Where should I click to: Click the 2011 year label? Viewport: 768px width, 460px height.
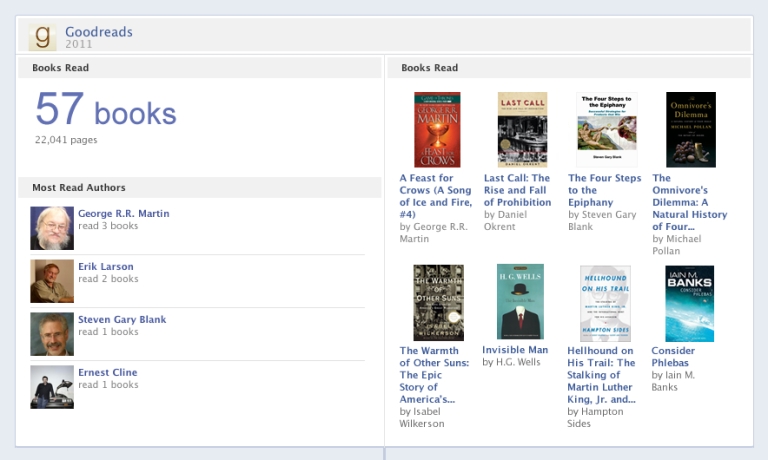tap(79, 44)
